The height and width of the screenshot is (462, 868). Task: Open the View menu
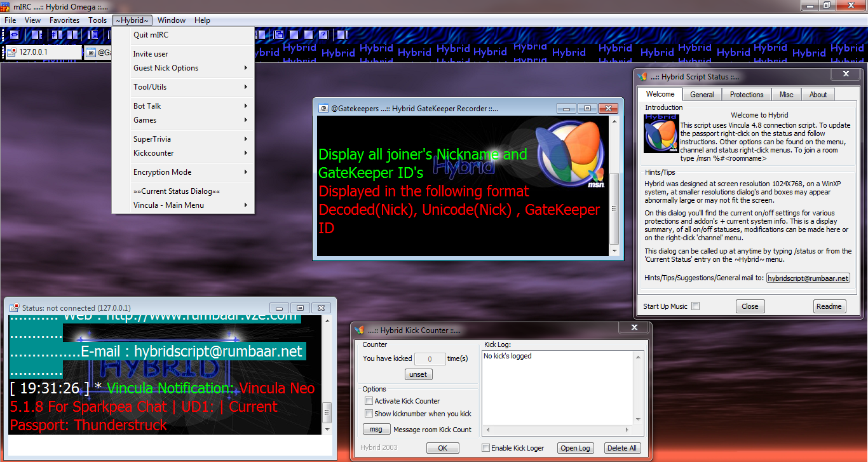click(x=33, y=20)
